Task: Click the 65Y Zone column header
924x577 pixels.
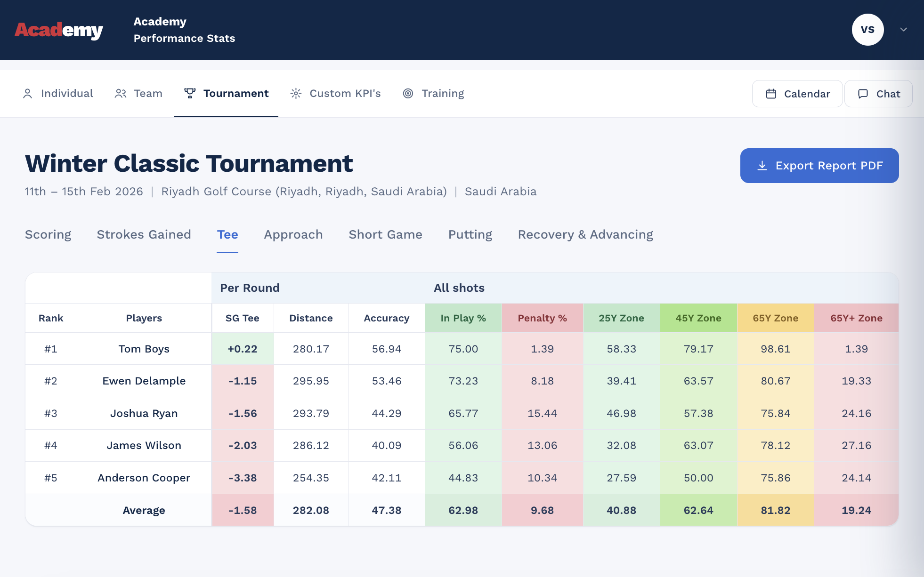Action: [x=776, y=318]
